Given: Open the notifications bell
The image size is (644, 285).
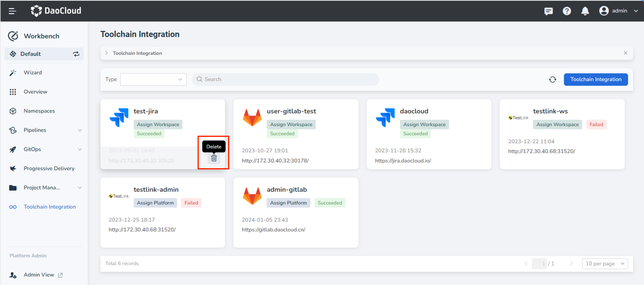Looking at the screenshot, I should tap(585, 11).
